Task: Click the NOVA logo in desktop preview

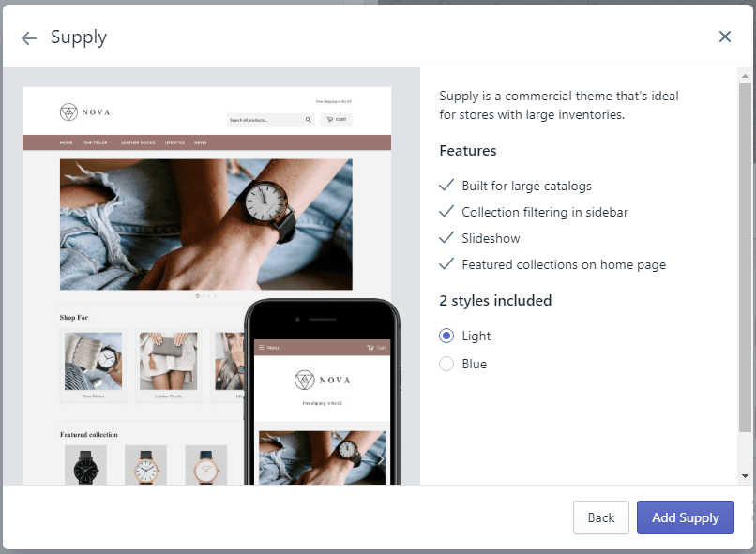Action: [85, 112]
